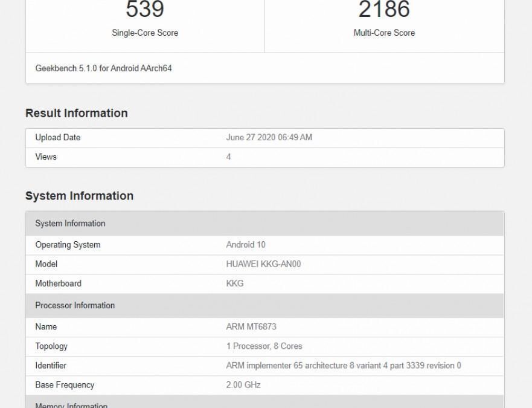The image size is (532, 408).
Task: Click the System Information grey table header
Action: tap(264, 224)
